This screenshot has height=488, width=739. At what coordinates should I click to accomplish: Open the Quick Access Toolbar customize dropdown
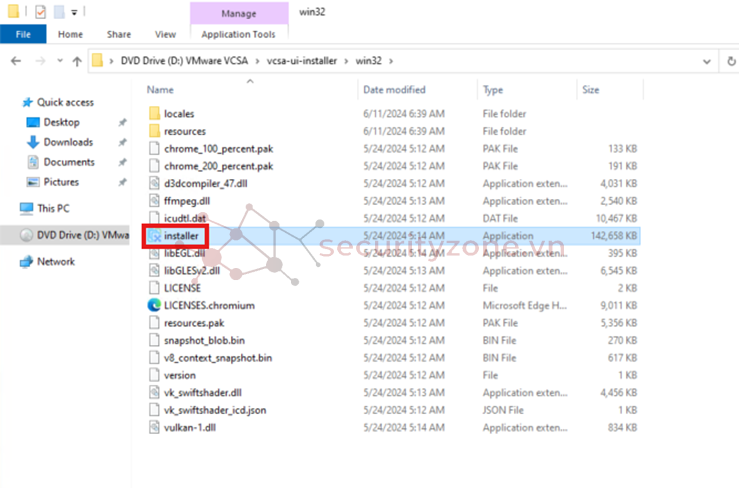[x=74, y=13]
